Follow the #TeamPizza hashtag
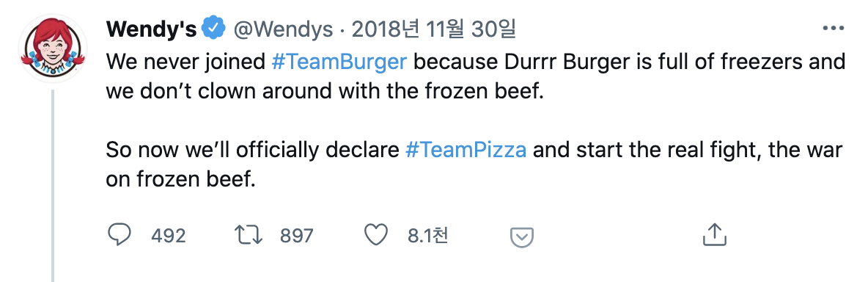Image resolution: width=868 pixels, height=282 pixels. (x=466, y=150)
